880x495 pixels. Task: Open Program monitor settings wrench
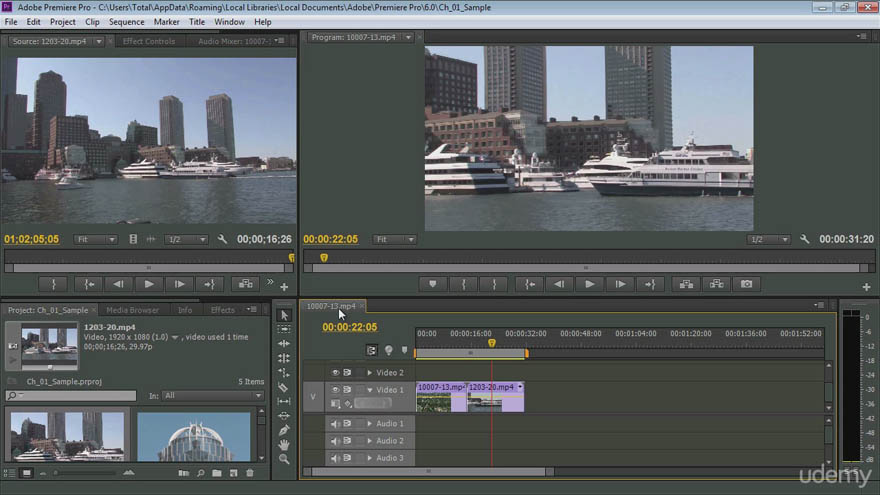[805, 239]
